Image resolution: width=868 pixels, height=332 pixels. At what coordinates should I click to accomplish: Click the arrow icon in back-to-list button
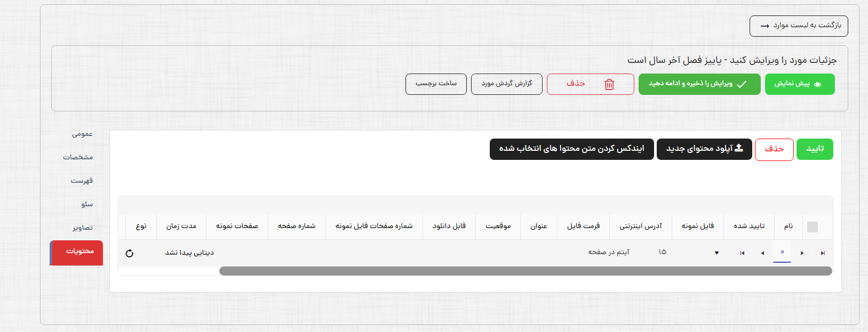click(x=765, y=26)
